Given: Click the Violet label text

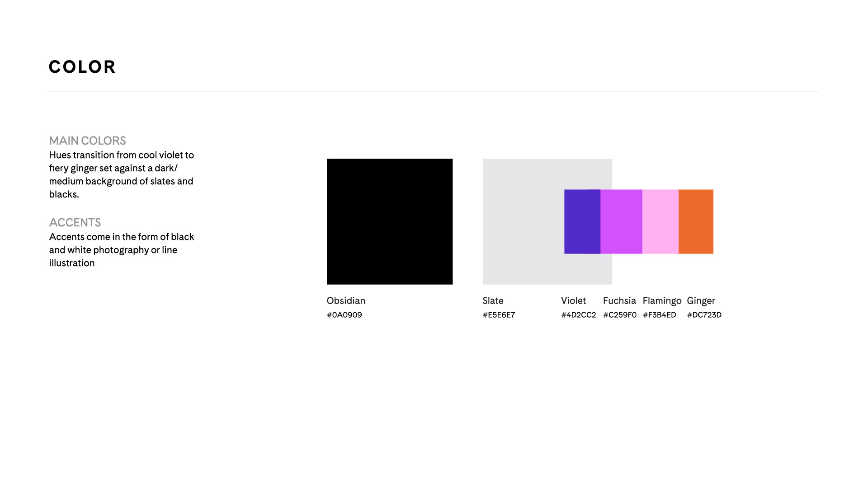Looking at the screenshot, I should 573,300.
